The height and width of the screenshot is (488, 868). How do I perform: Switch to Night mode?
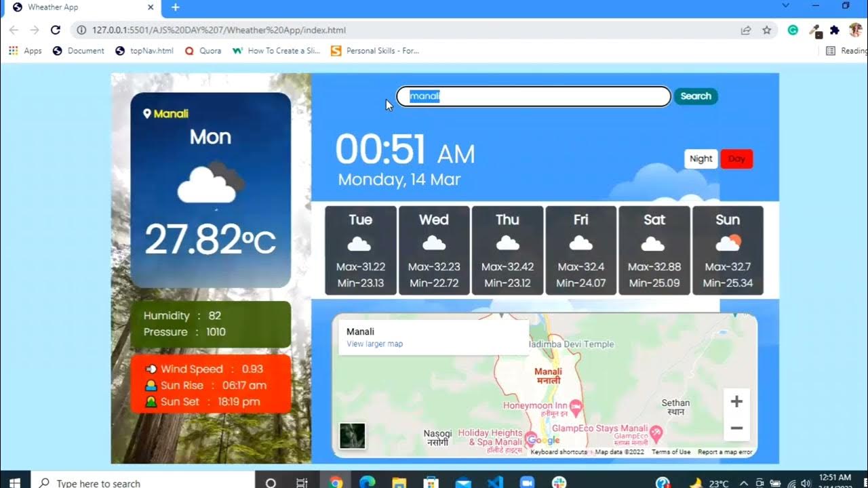pyautogui.click(x=701, y=159)
